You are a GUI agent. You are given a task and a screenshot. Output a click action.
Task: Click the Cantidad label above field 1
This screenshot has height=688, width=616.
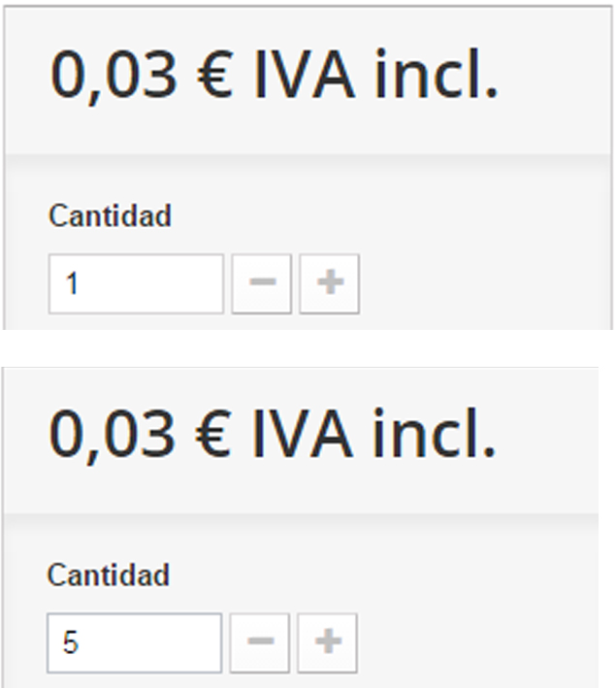click(x=110, y=215)
